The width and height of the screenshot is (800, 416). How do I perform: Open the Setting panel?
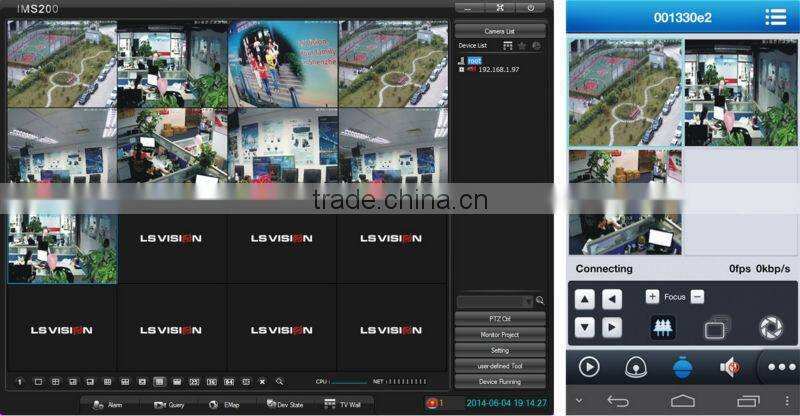click(x=499, y=351)
